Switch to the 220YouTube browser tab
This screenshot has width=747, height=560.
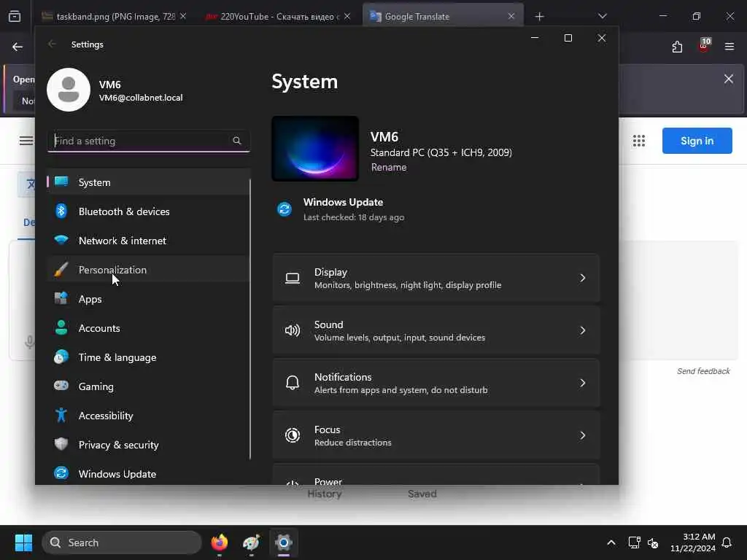pyautogui.click(x=278, y=16)
